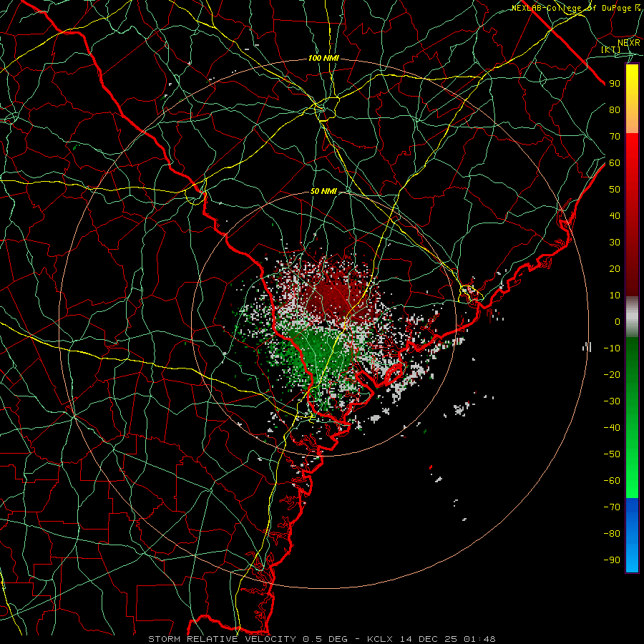Click the bright blue segment of the color bar
This screenshot has height=644, width=644.
tap(632, 535)
